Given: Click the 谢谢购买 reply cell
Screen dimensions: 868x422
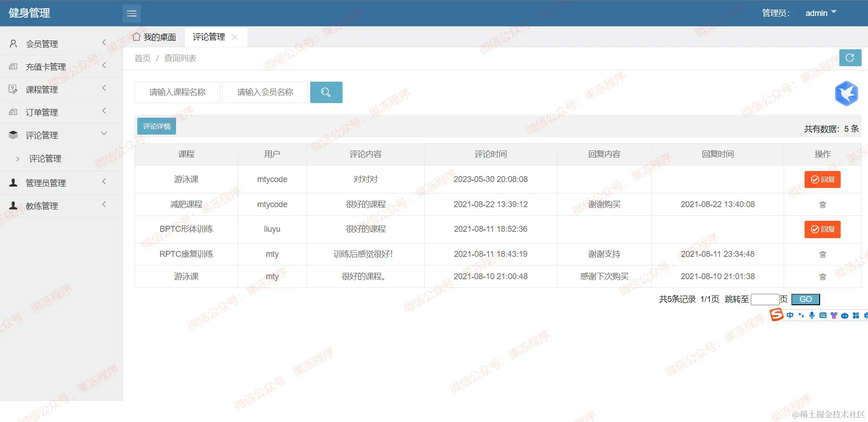Looking at the screenshot, I should point(604,204).
